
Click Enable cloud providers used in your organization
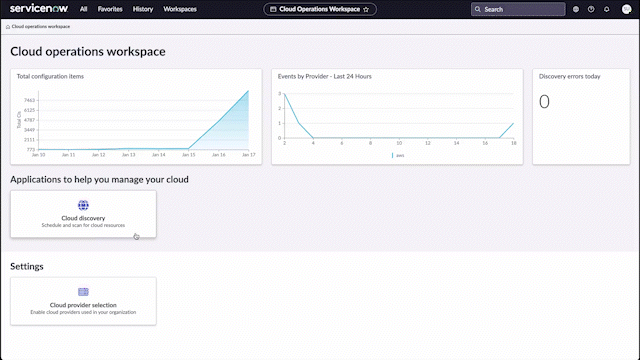pyautogui.click(x=83, y=312)
